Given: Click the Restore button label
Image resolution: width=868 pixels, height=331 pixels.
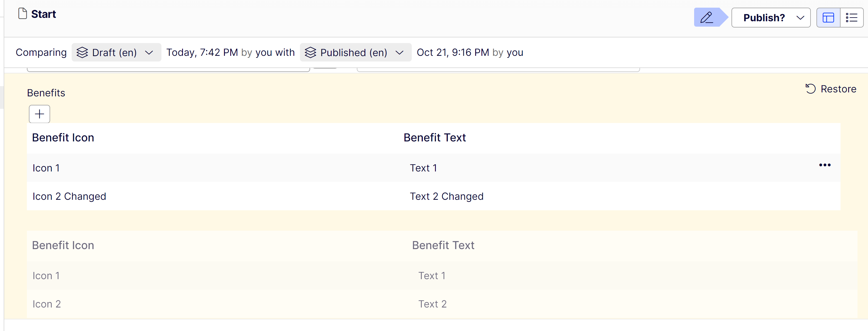Looking at the screenshot, I should [x=838, y=89].
